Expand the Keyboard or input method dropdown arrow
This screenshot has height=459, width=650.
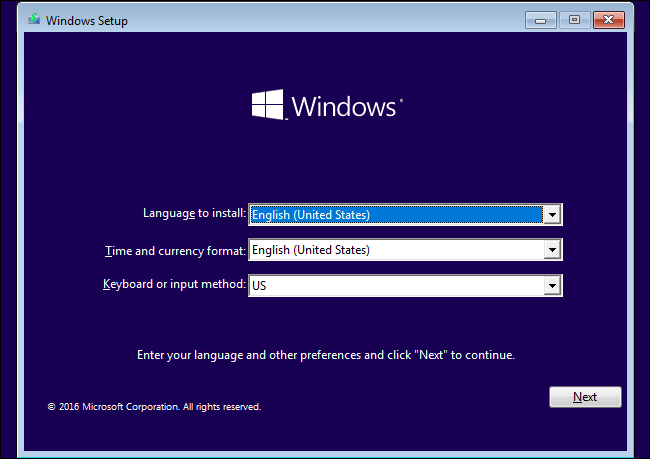pos(551,285)
